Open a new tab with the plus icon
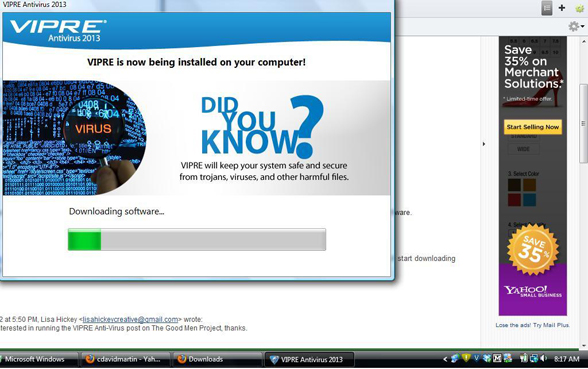Viewport: 588px width, 369px height. click(562, 8)
